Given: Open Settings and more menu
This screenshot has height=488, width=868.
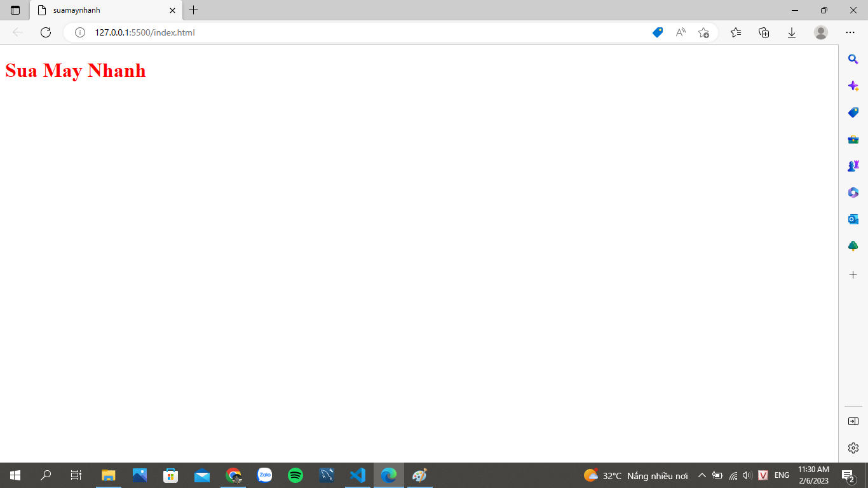Looking at the screenshot, I should (850, 32).
